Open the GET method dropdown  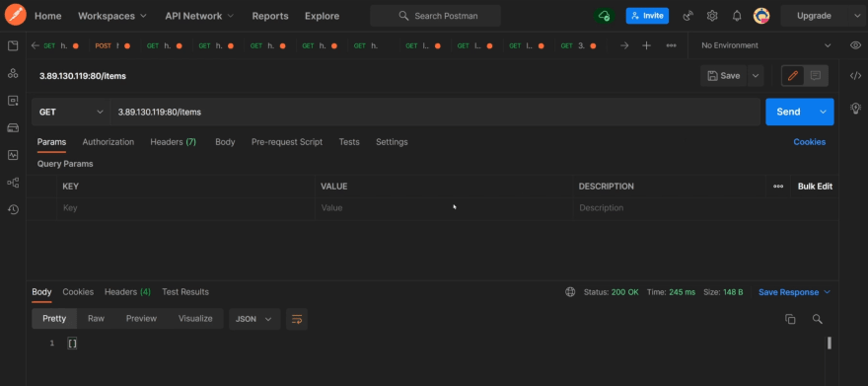(71, 112)
